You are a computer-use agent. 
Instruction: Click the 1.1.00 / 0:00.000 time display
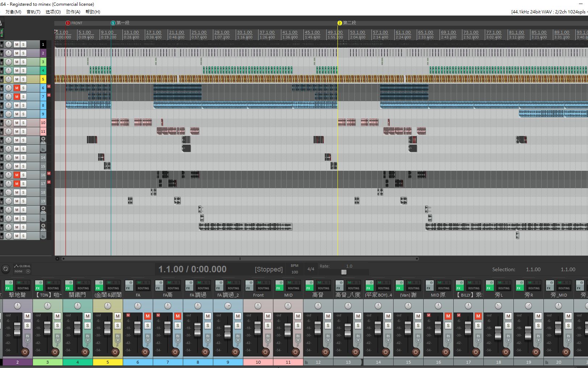192,269
